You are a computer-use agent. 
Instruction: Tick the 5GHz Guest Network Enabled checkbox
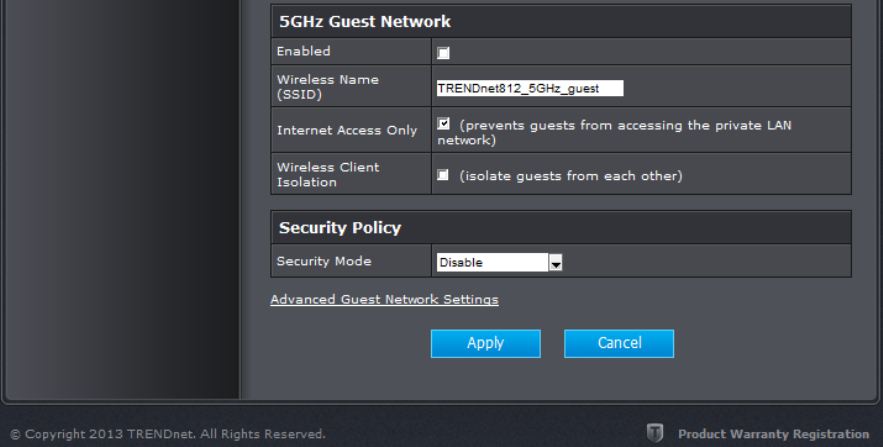[443, 53]
